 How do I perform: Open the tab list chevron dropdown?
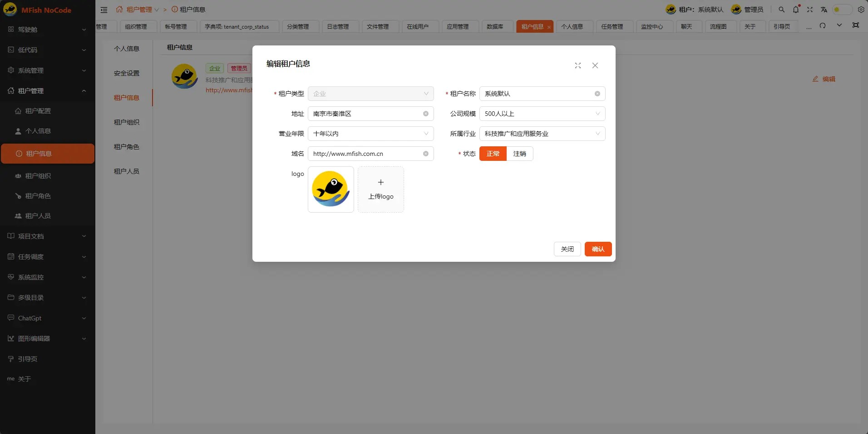point(839,26)
